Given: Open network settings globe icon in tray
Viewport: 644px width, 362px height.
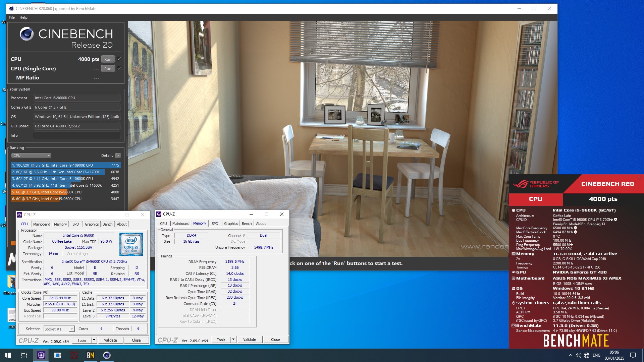Looking at the screenshot, I should tap(587, 355).
